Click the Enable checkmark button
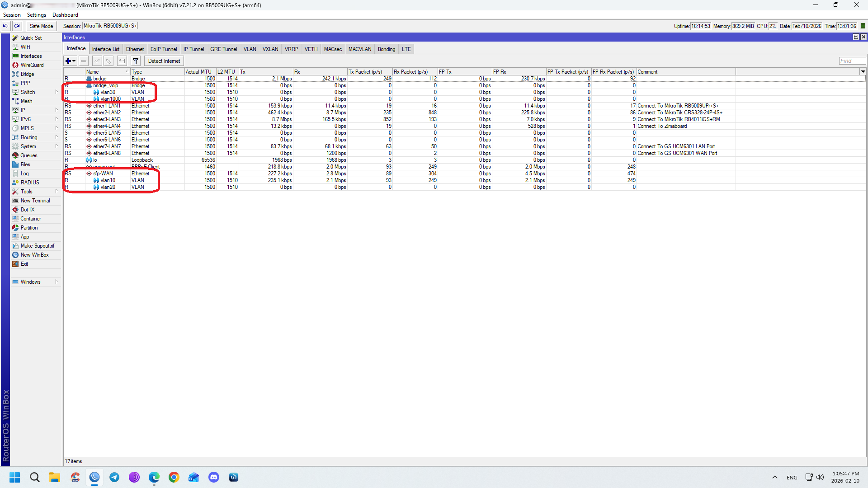868x488 pixels. point(97,61)
